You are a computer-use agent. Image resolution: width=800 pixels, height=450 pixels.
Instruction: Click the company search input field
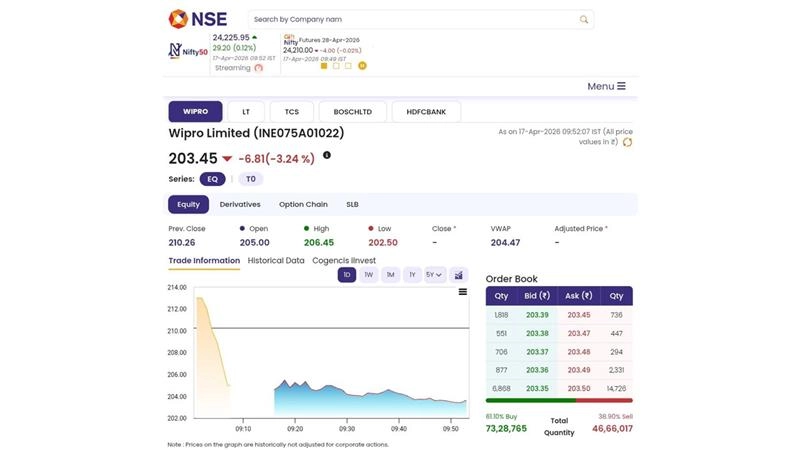tap(410, 19)
